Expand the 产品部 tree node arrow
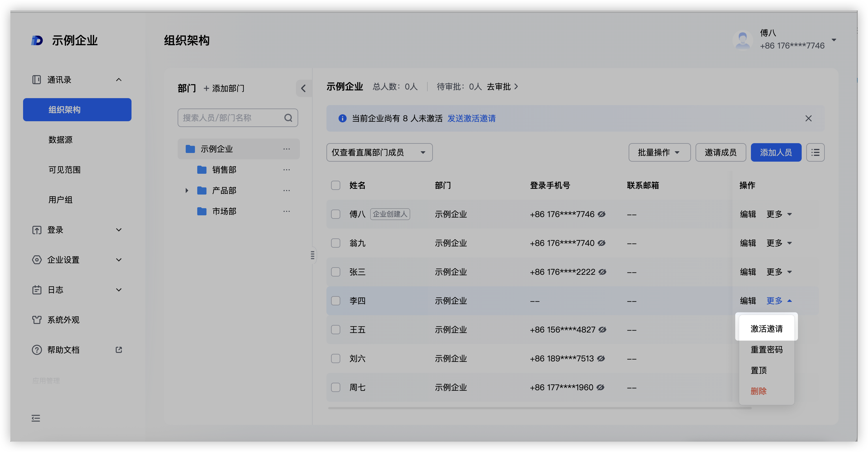The image size is (868, 452). [x=187, y=190]
